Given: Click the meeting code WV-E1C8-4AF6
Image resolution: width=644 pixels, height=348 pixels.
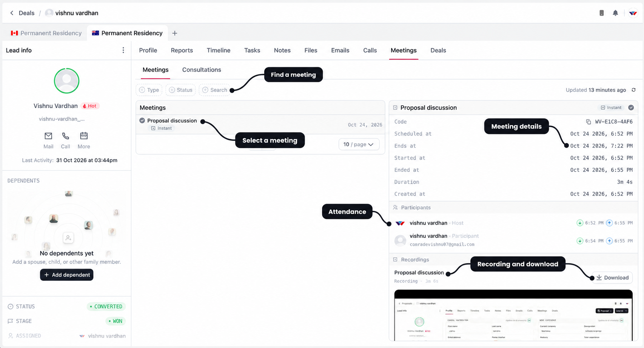Looking at the screenshot, I should click(x=614, y=122).
